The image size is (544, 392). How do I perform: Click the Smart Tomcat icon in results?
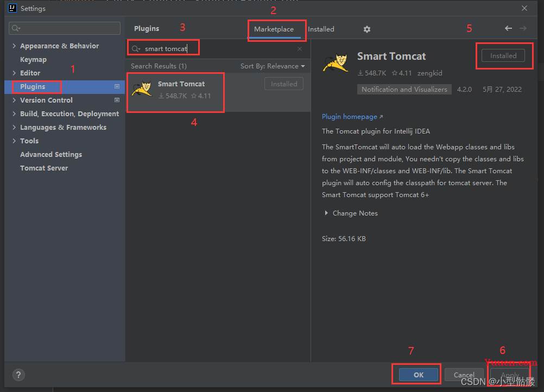pyautogui.click(x=142, y=89)
